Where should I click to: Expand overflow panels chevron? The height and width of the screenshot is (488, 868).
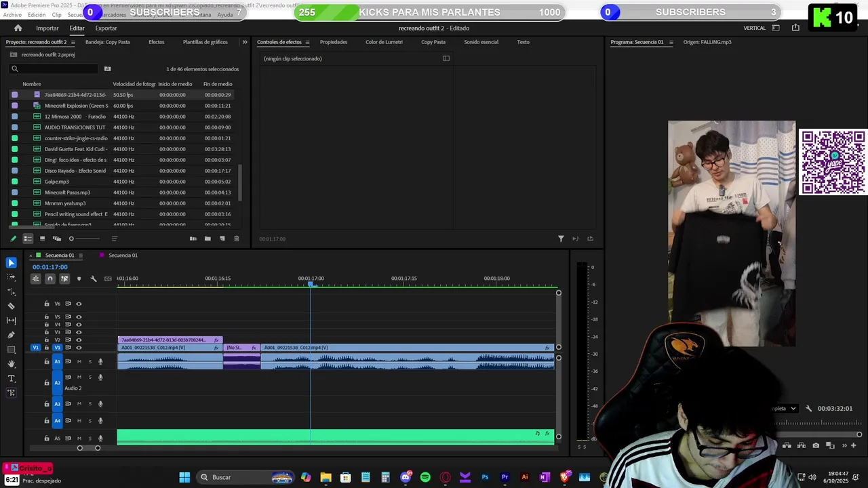(x=245, y=42)
